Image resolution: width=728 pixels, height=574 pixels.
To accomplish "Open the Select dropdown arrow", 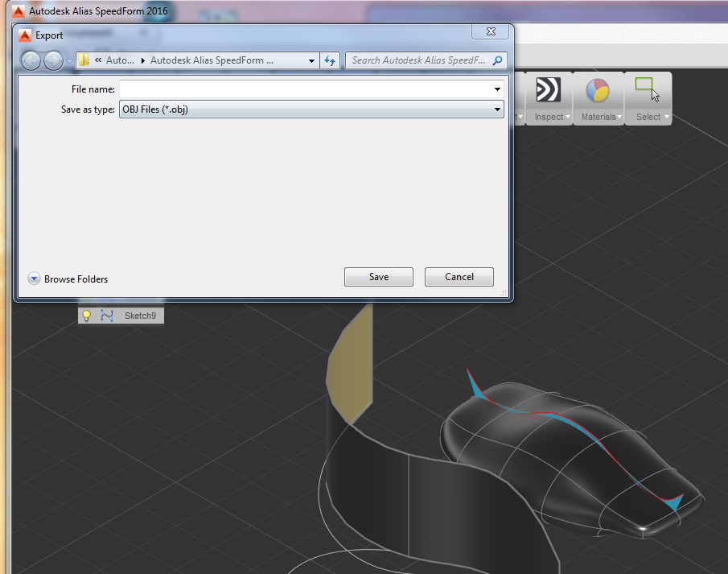I will point(667,117).
